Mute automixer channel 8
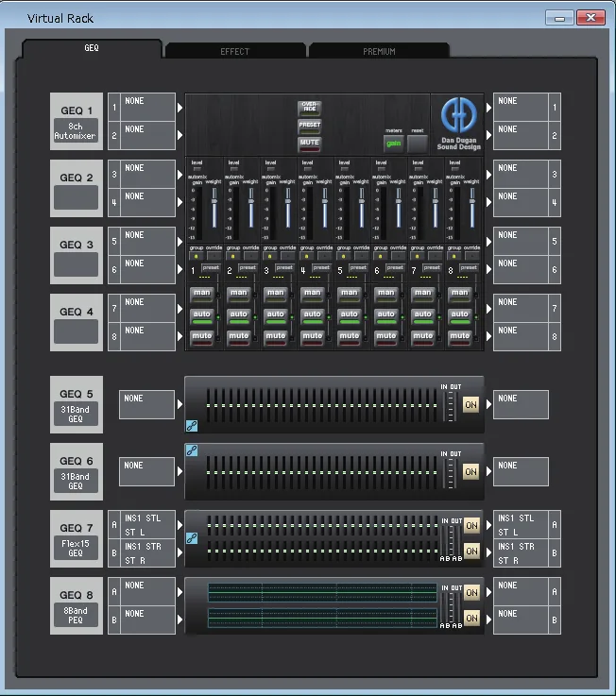Viewport: 616px width, 696px height. pos(460,337)
